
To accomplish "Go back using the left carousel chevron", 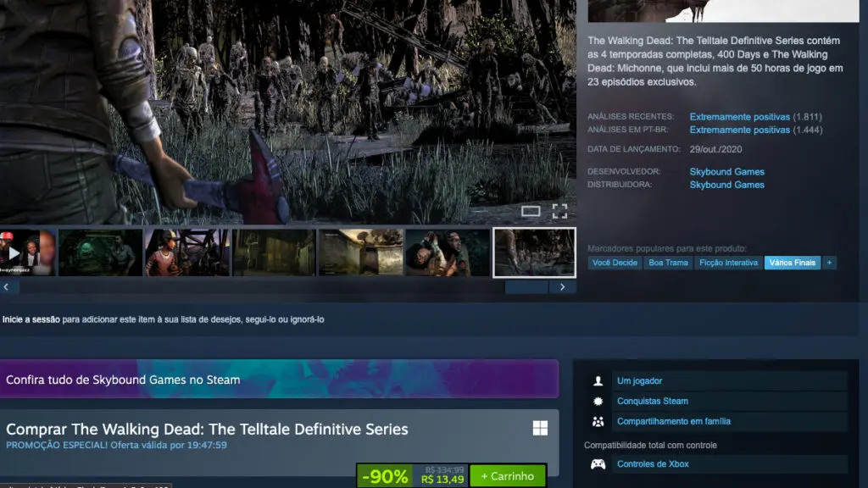I will [x=8, y=287].
